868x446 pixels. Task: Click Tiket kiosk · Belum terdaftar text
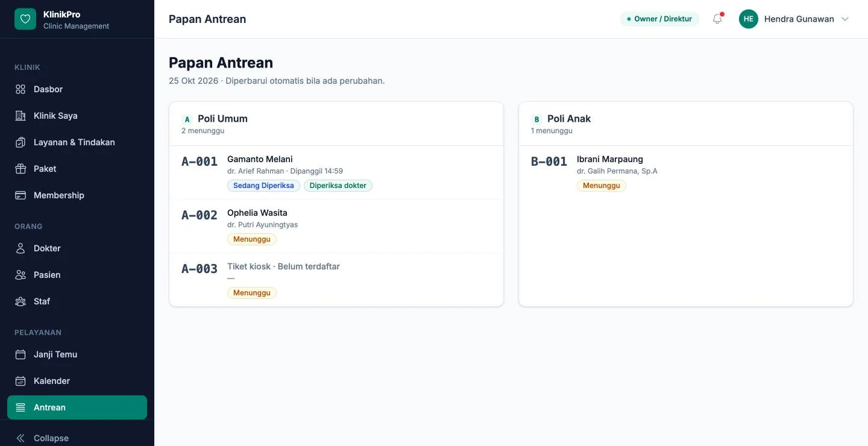click(x=283, y=266)
